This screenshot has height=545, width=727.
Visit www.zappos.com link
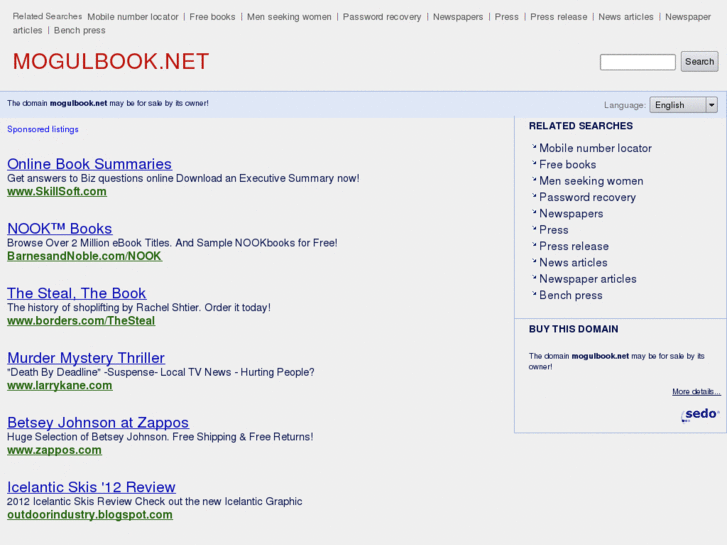(54, 450)
